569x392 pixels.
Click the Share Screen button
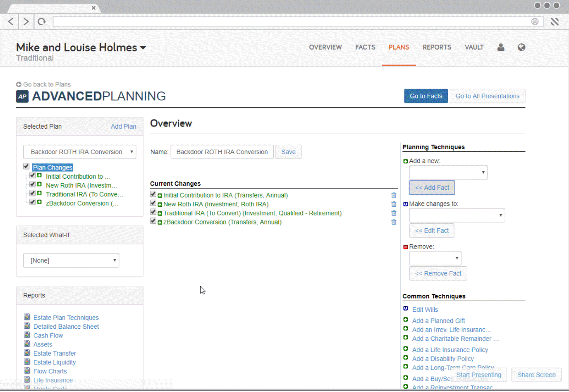coord(536,375)
